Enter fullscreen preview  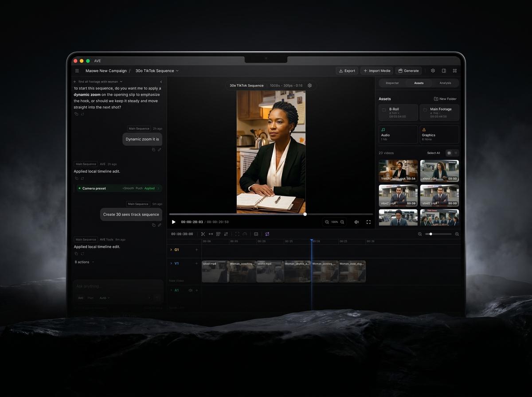coord(368,222)
